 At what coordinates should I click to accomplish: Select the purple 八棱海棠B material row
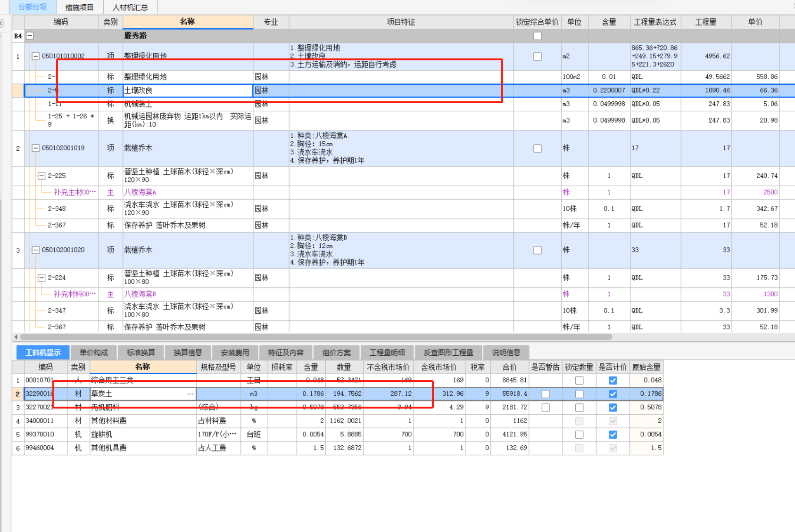tap(140, 294)
